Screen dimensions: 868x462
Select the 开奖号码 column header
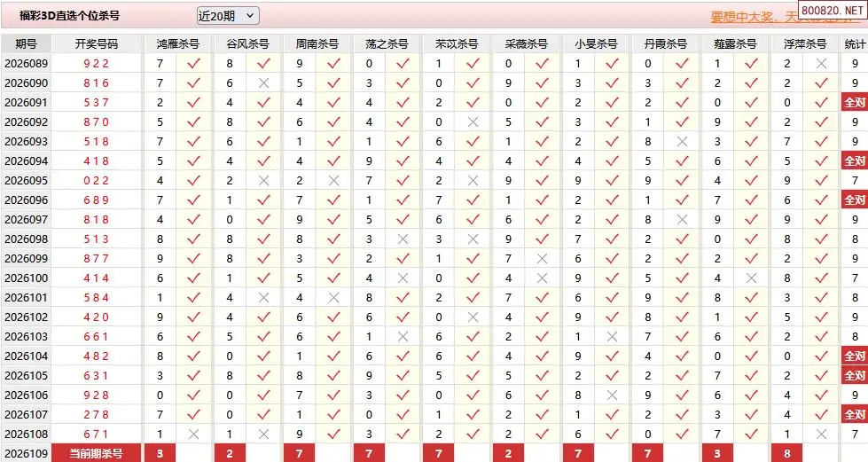pyautogui.click(x=96, y=43)
